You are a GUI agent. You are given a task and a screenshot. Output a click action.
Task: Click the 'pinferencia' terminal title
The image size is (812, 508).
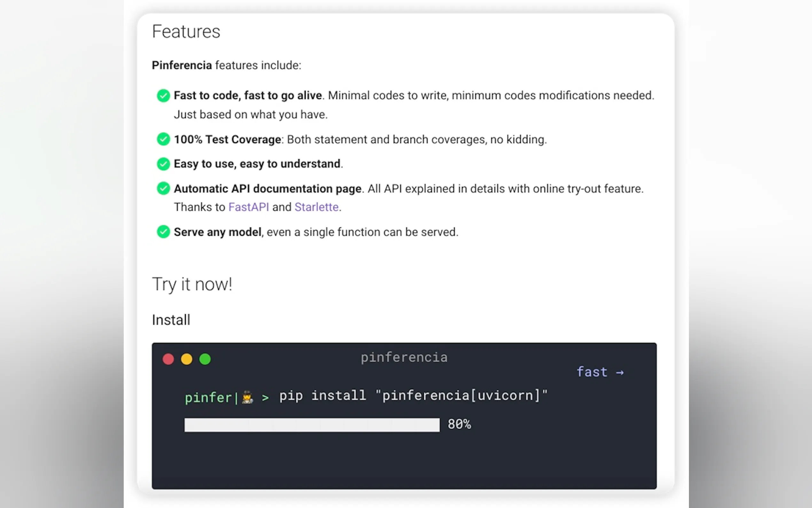(404, 357)
